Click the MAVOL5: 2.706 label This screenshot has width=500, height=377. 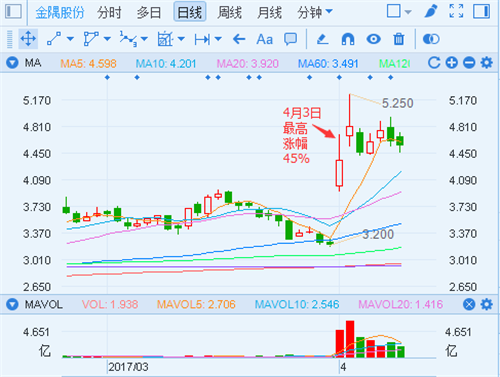[196, 304]
